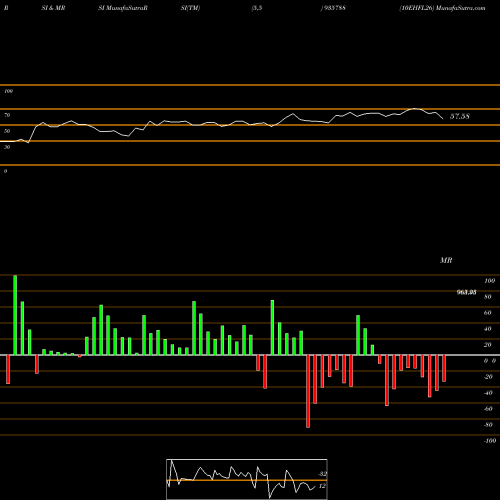Click the value 12 in mini chart
The image size is (500, 500).
322,486
